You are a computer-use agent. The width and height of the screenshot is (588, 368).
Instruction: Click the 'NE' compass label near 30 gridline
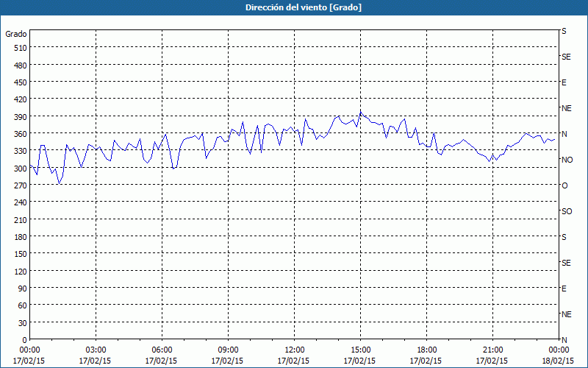pos(567,314)
